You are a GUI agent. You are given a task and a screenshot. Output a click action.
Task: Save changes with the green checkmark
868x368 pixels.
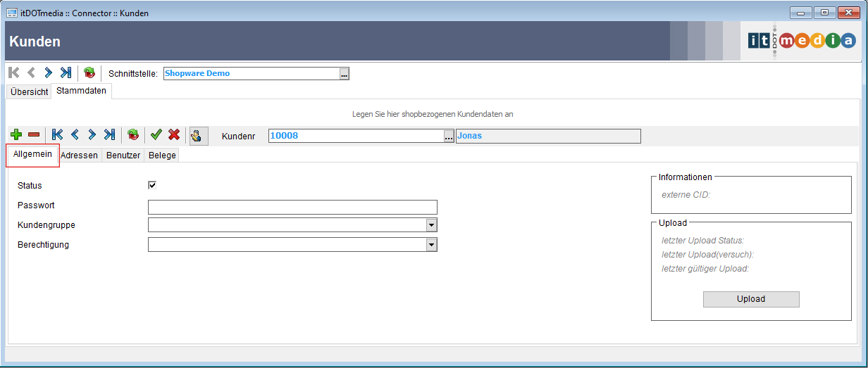pyautogui.click(x=156, y=135)
